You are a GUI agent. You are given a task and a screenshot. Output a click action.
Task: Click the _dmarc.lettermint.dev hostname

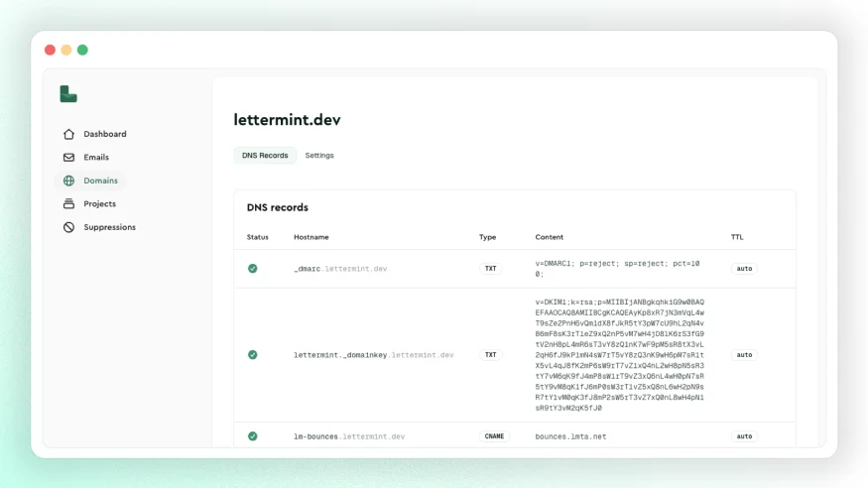pyautogui.click(x=340, y=269)
